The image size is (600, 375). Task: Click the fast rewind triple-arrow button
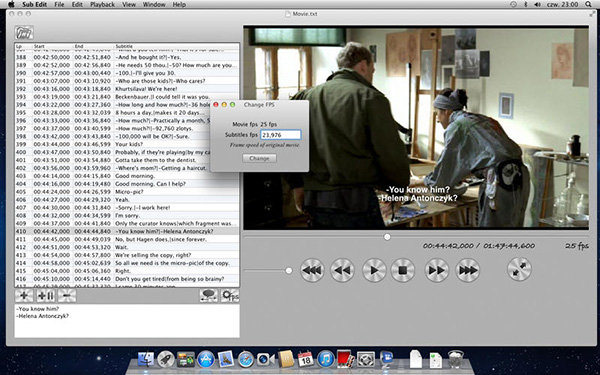point(312,270)
